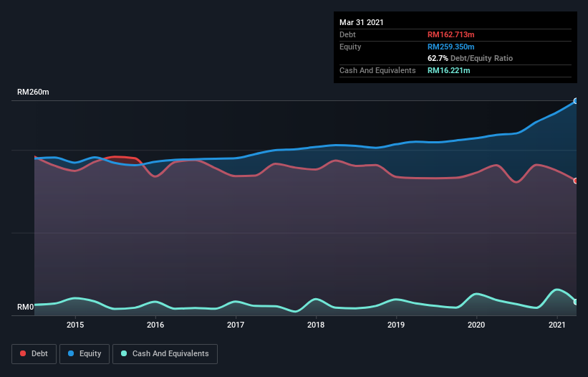Click the Mar 31 2021 tooltip date

pyautogui.click(x=362, y=22)
